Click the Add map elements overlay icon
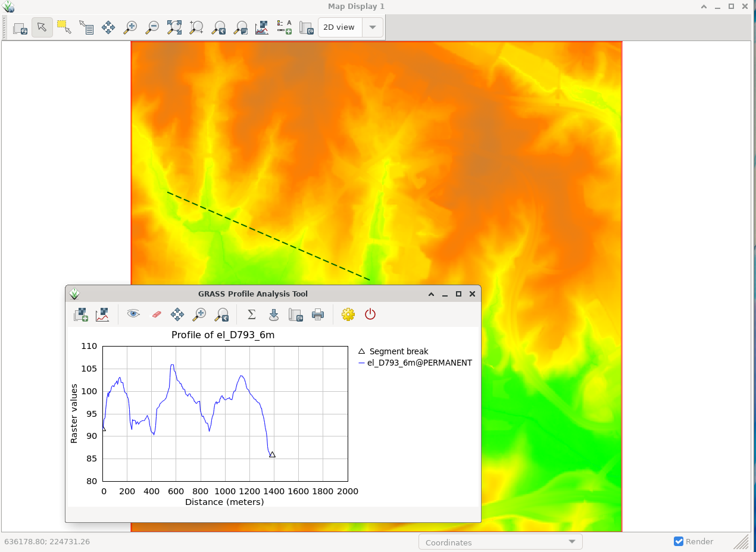 click(285, 27)
